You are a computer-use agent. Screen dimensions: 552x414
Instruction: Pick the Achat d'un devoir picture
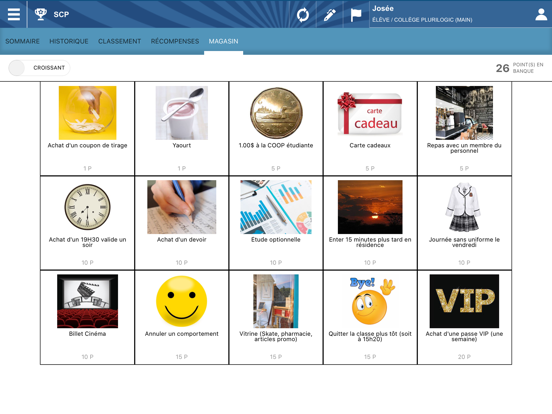[x=182, y=207]
